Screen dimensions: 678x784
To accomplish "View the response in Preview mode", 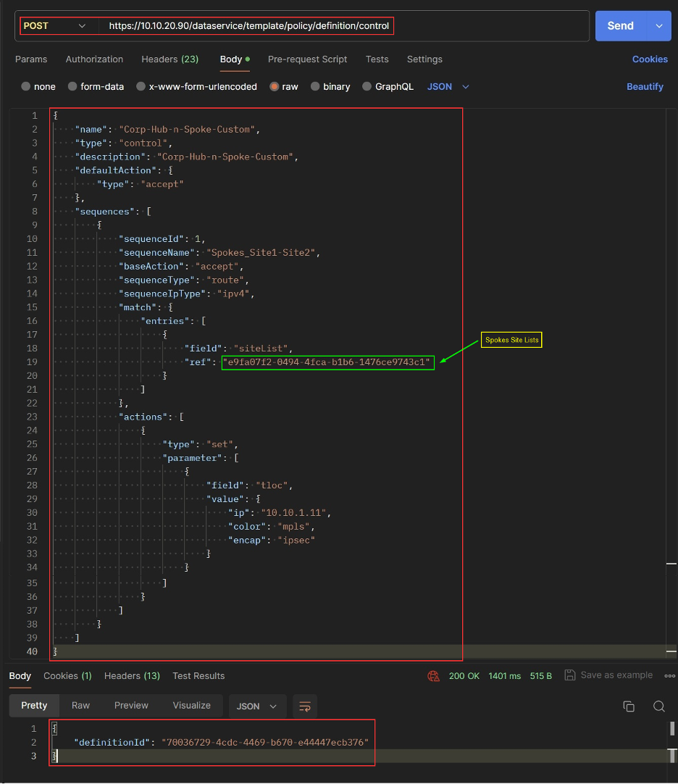I will pyautogui.click(x=130, y=706).
